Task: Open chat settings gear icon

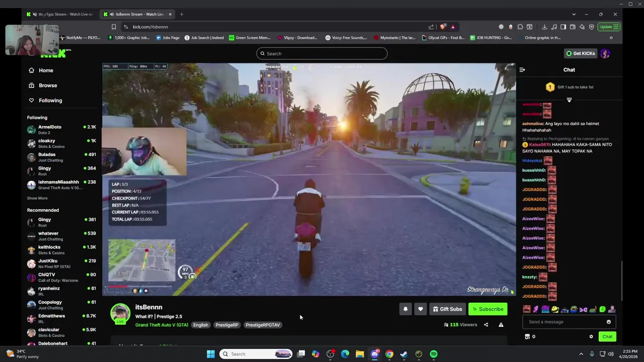Action: tap(591, 337)
